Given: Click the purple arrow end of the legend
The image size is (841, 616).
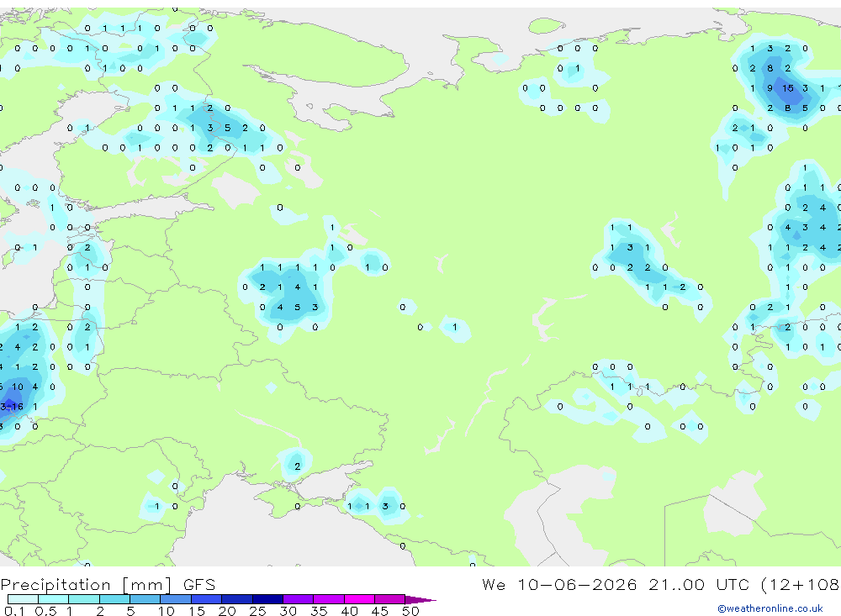Looking at the screenshot, I should coord(420,600).
